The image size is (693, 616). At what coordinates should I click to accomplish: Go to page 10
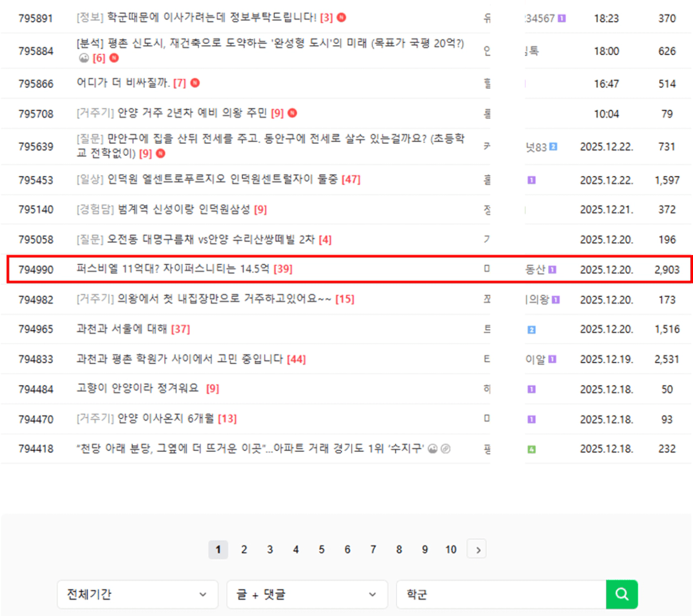(x=451, y=549)
